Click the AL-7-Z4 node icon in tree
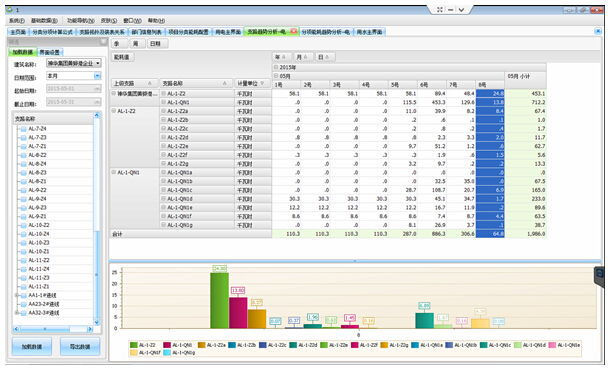 [x=23, y=129]
